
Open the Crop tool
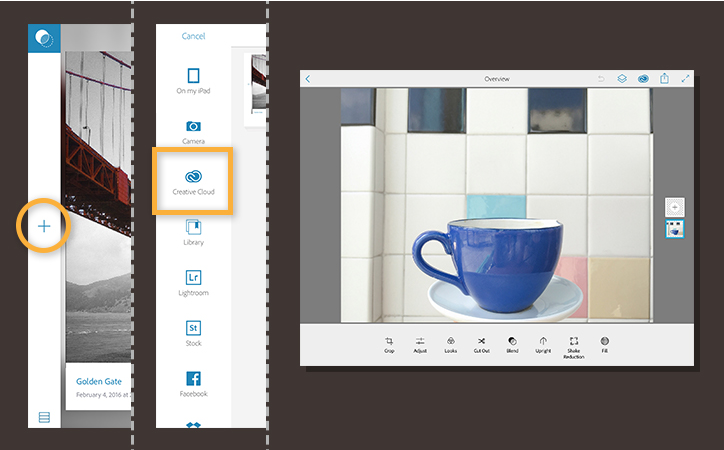[x=389, y=345]
